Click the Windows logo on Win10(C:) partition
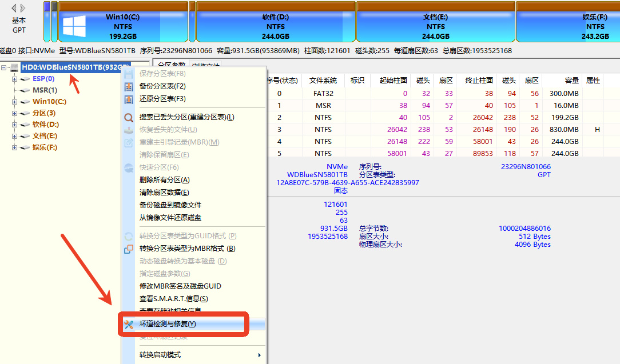 (x=74, y=26)
